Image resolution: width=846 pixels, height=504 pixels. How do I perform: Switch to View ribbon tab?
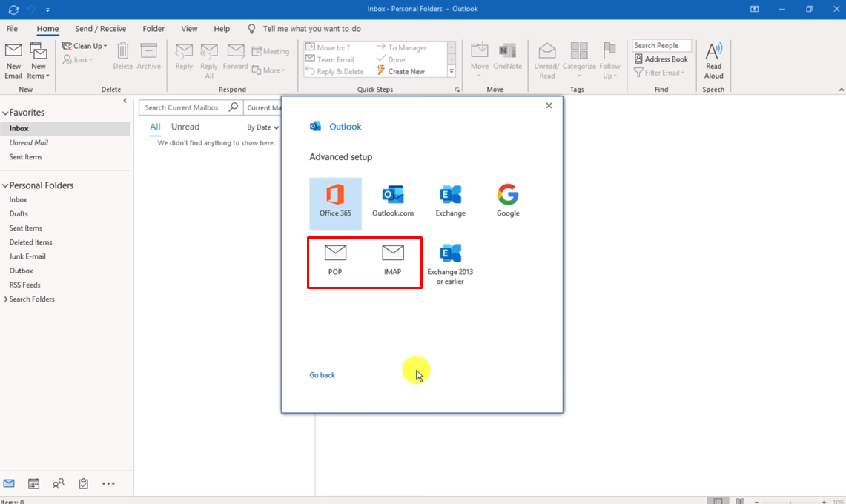point(189,29)
